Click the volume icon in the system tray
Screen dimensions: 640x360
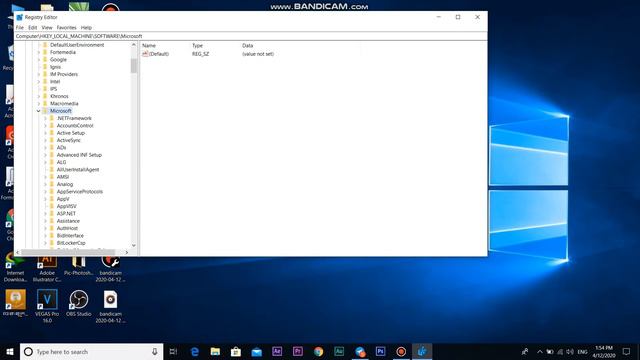tap(570, 351)
